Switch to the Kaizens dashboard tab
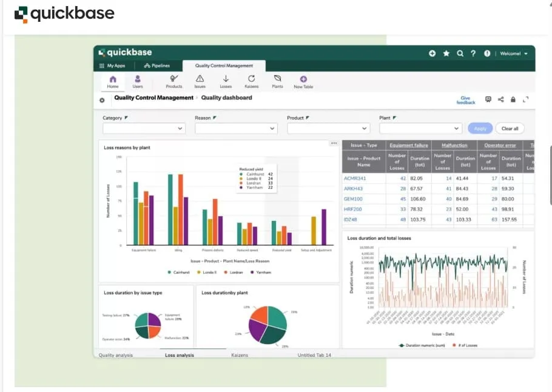 coord(240,354)
